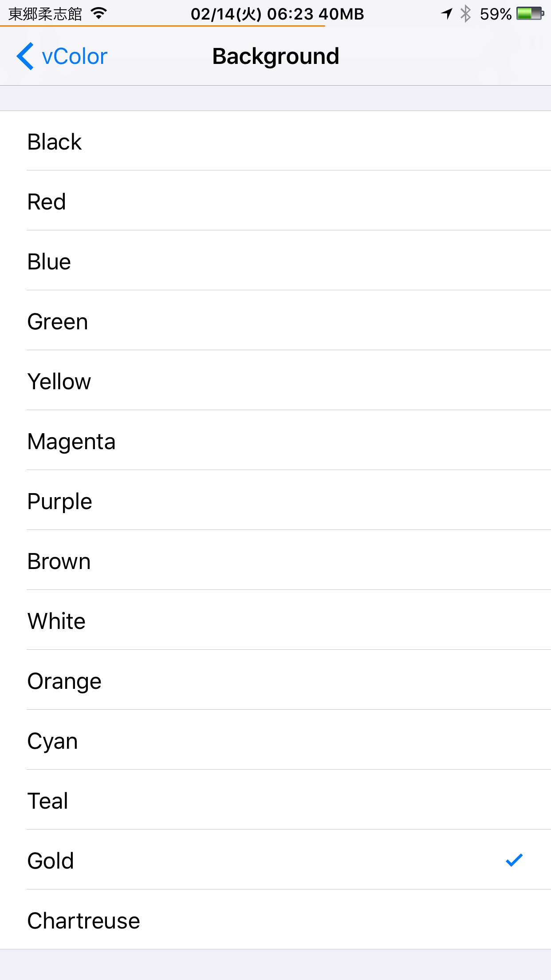
Task: Tap the location arrow status icon
Action: [447, 14]
